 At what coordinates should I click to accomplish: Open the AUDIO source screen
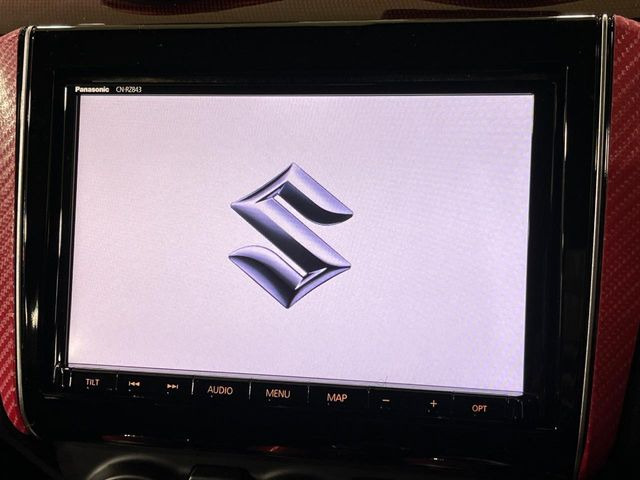[220, 391]
